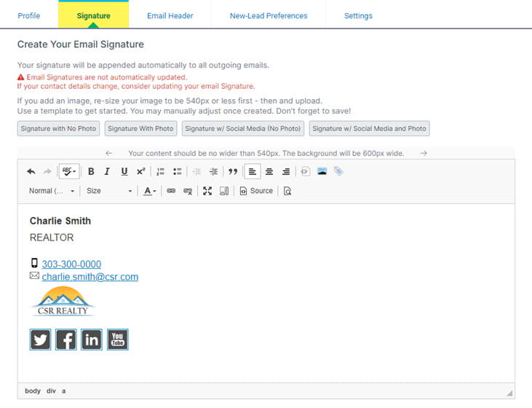The height and width of the screenshot is (408, 532).
Task: Toggle underline formatting
Action: click(x=124, y=172)
